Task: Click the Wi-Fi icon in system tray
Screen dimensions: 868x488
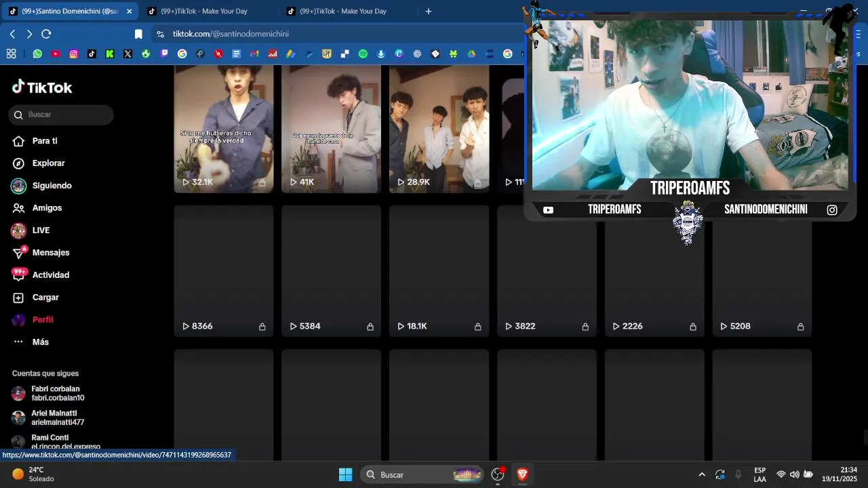Action: 781,474
